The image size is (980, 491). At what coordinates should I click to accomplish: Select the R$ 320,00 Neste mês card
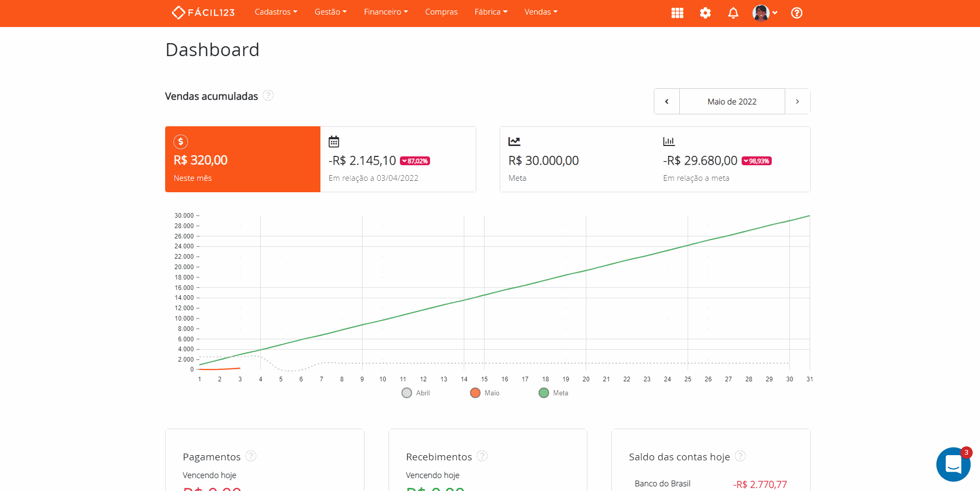(243, 159)
